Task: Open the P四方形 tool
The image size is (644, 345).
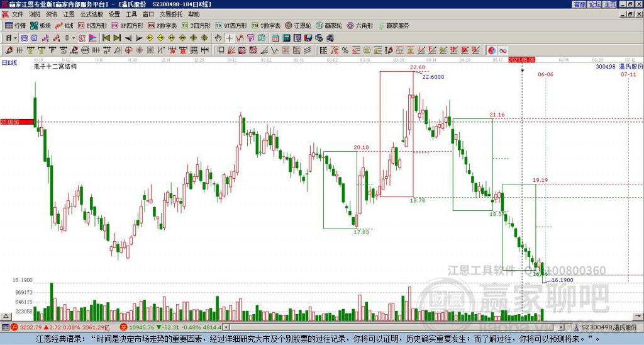Action: tap(92, 25)
